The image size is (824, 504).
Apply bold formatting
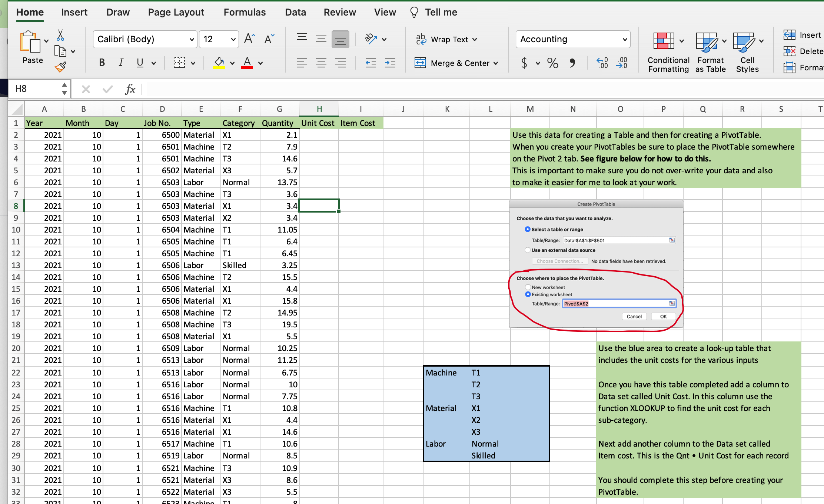point(102,63)
